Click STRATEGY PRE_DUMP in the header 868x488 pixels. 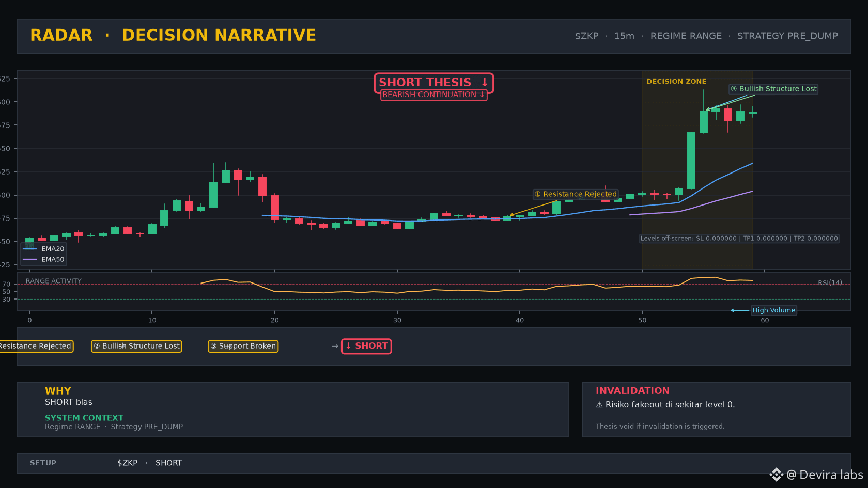(787, 36)
